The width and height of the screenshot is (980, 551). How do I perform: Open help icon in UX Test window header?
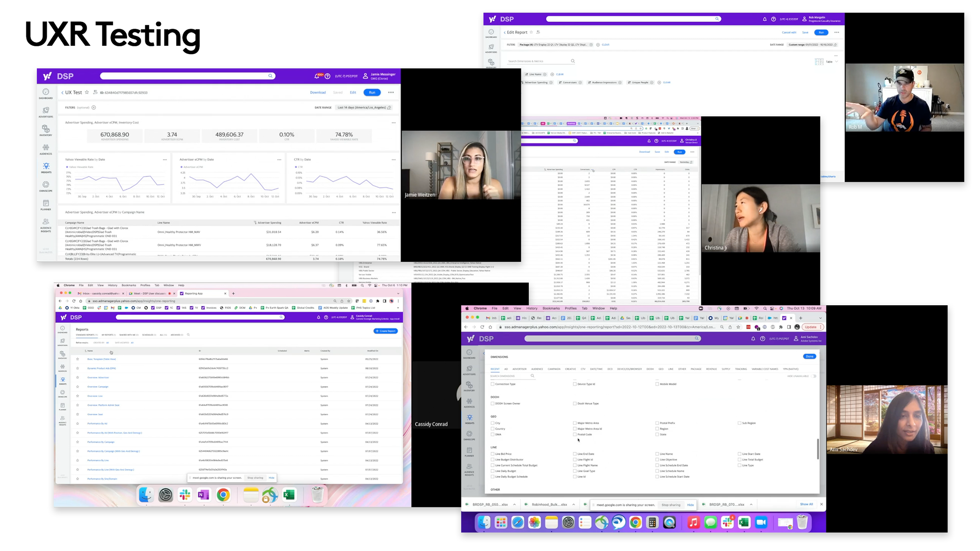tap(328, 76)
